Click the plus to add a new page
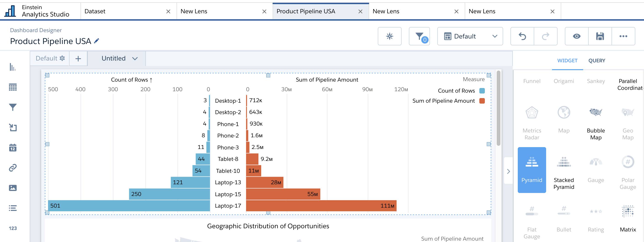644x242 pixels. (78, 58)
